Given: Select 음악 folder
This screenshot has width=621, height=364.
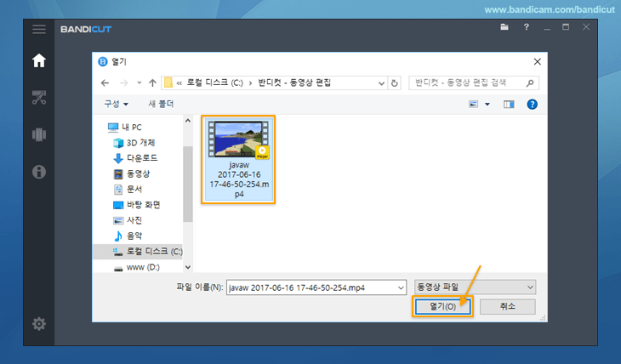Looking at the screenshot, I should coord(128,236).
